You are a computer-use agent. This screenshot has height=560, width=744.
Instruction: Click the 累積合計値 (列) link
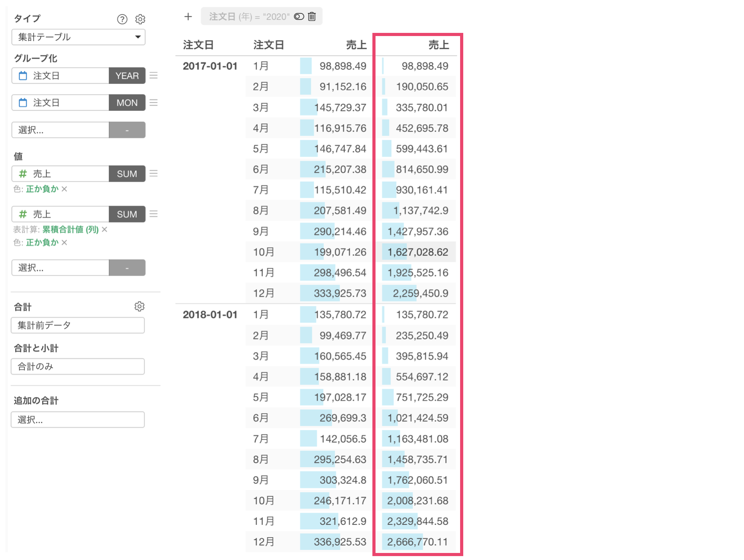coord(70,229)
